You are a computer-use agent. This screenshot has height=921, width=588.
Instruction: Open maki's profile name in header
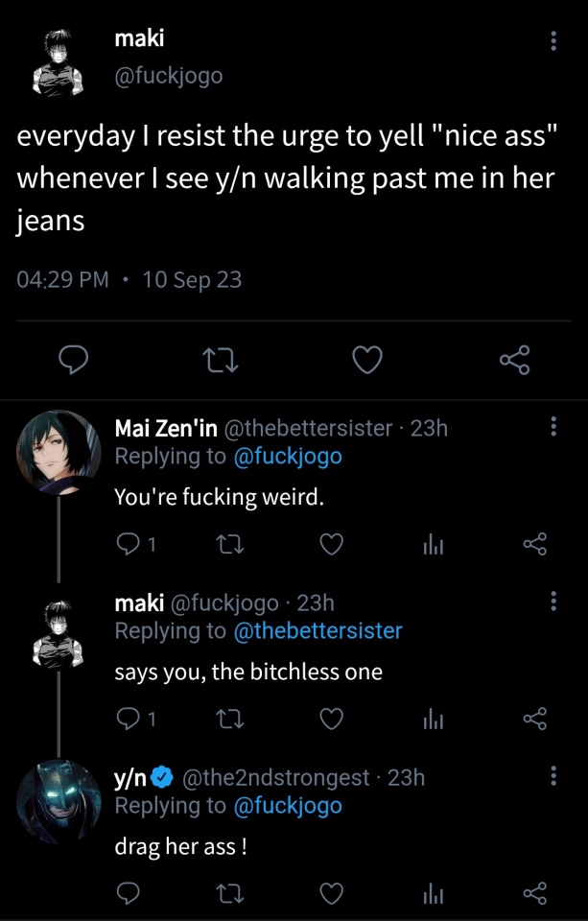[139, 37]
